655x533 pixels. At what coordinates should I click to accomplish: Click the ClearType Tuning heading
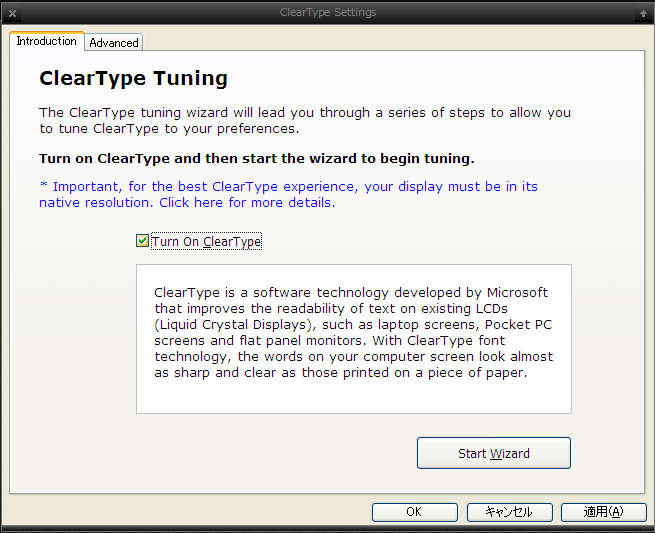[134, 78]
